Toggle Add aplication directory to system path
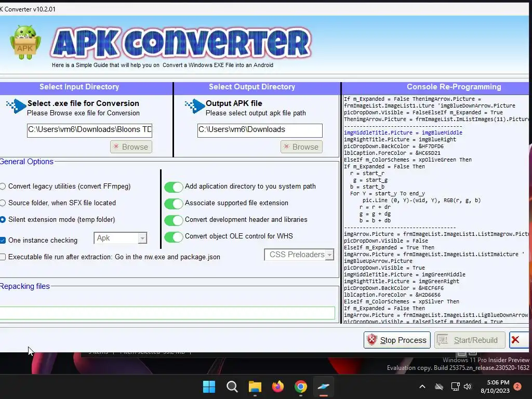The width and height of the screenshot is (532, 399). [174, 187]
